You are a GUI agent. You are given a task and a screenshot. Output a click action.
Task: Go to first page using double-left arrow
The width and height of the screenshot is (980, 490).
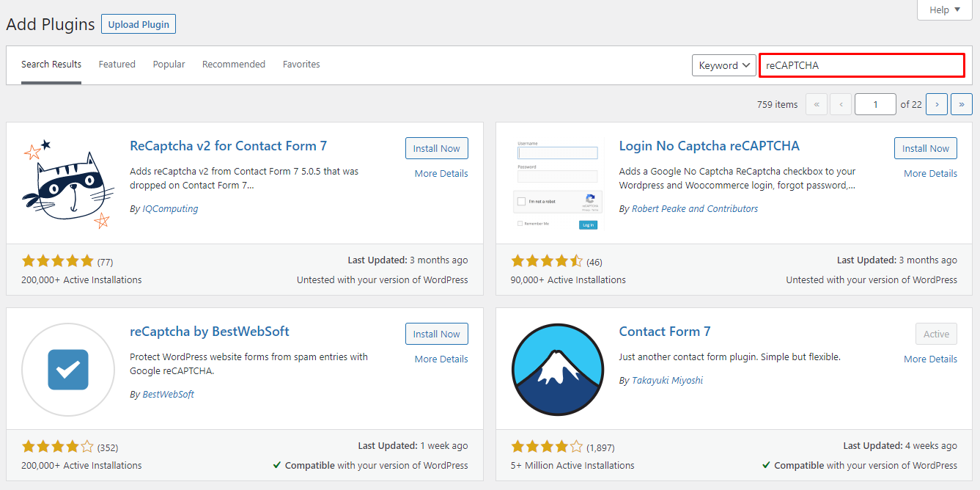point(816,103)
